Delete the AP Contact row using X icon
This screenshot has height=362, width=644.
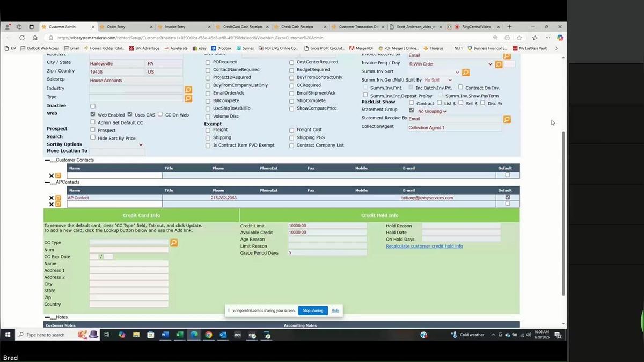(52, 198)
